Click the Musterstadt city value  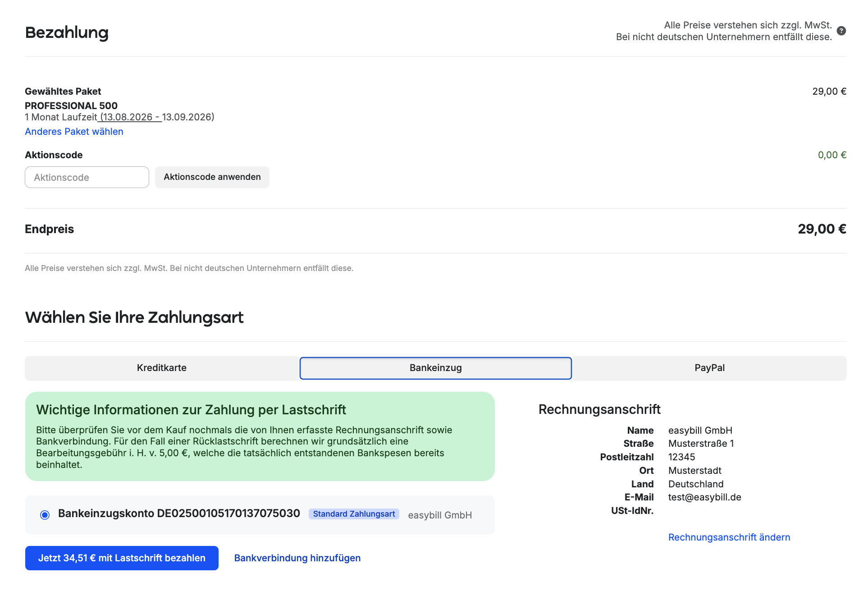click(695, 471)
